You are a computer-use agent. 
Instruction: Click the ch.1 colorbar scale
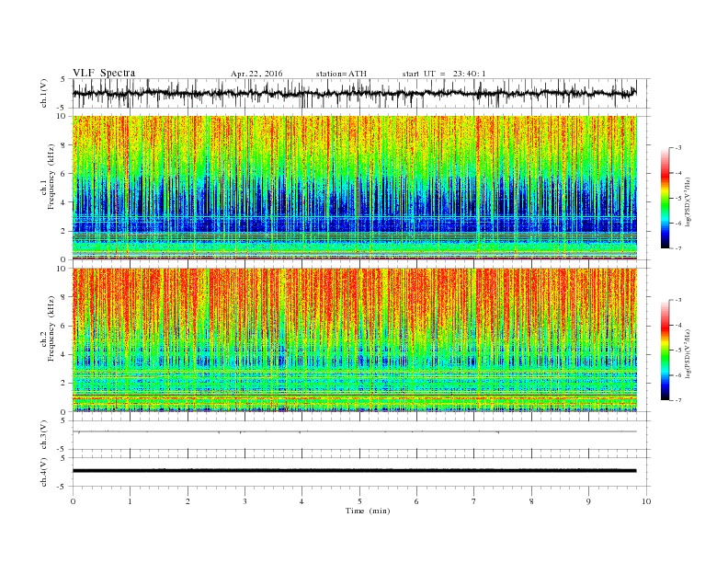665,199
